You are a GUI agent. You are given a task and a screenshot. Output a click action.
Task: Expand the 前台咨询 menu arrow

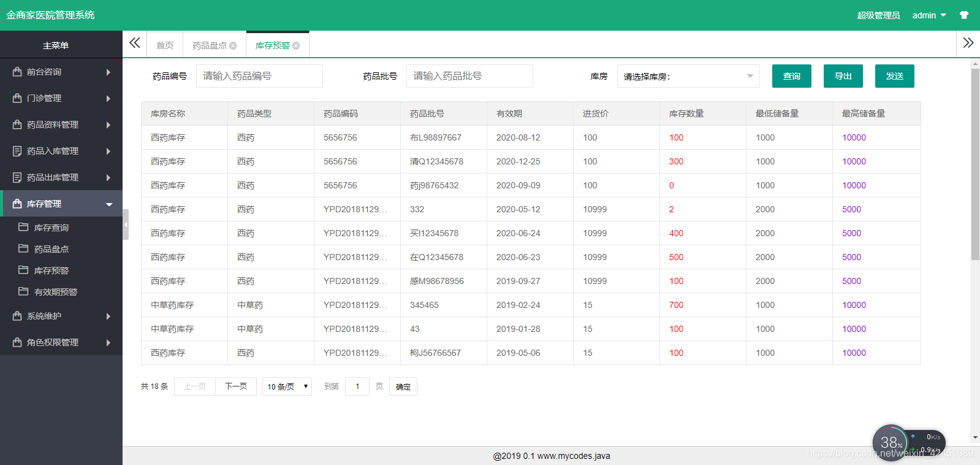[x=108, y=72]
